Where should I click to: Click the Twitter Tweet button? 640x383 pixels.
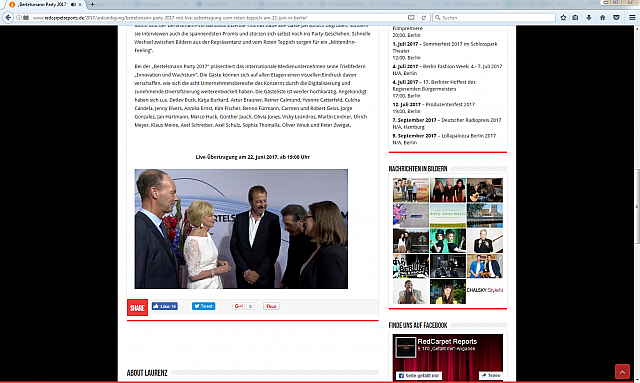[x=204, y=306]
